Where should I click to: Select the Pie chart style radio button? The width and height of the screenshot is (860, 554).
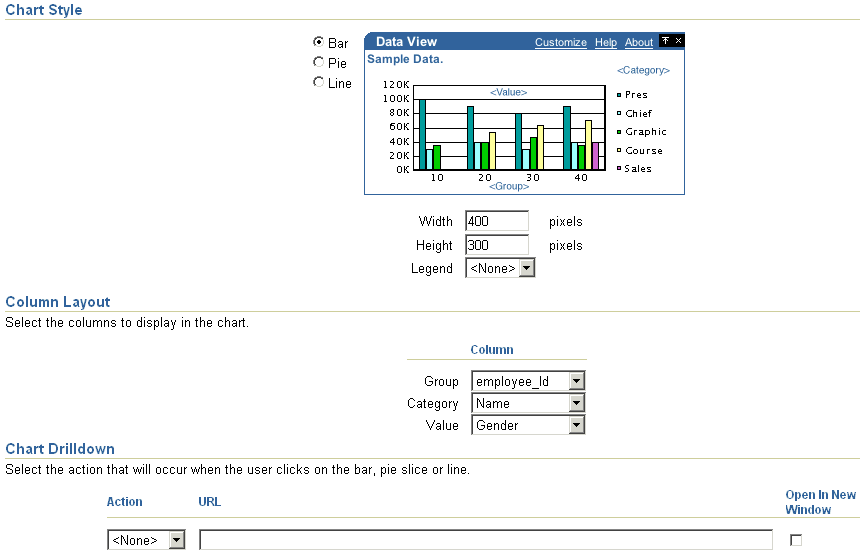[318, 62]
